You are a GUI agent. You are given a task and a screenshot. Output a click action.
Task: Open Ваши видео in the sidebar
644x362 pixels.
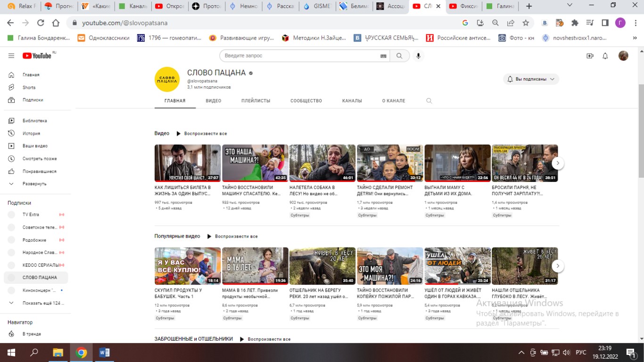pyautogui.click(x=35, y=146)
